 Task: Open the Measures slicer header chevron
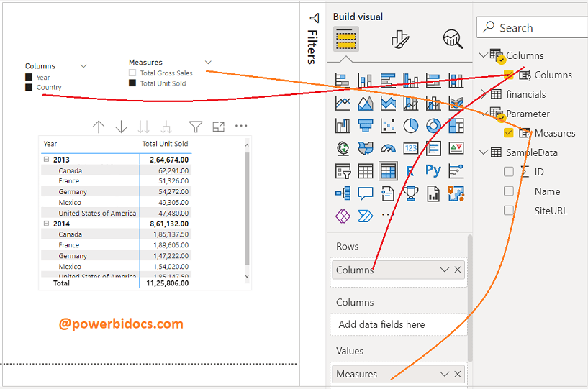(x=208, y=63)
